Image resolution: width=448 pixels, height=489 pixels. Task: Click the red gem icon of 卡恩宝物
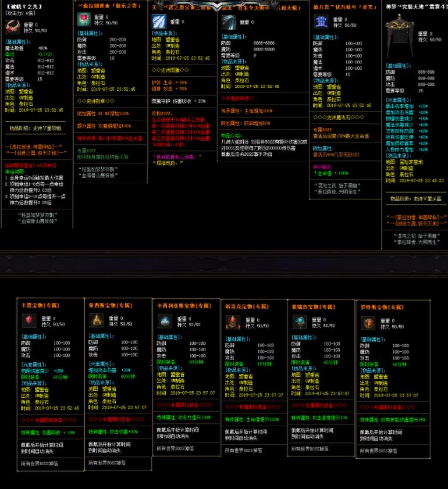pos(29,320)
